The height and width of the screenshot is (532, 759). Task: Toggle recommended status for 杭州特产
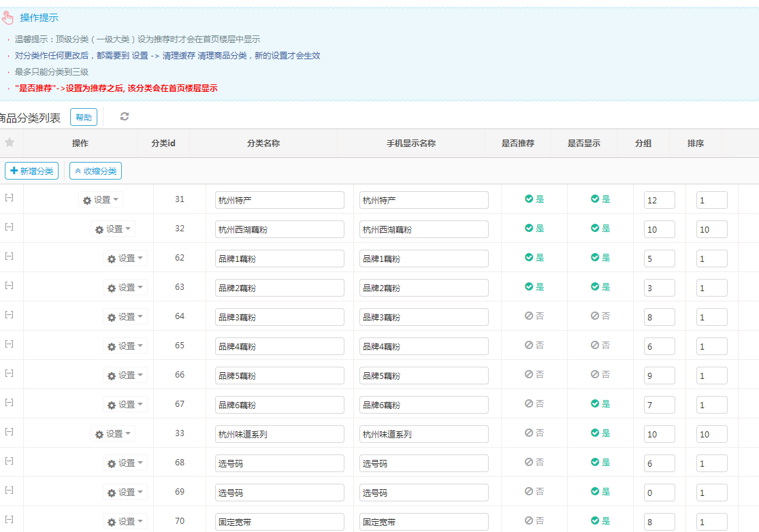534,199
